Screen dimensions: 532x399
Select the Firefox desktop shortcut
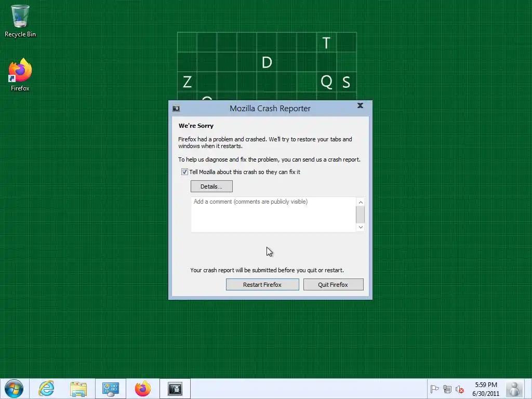tap(20, 75)
